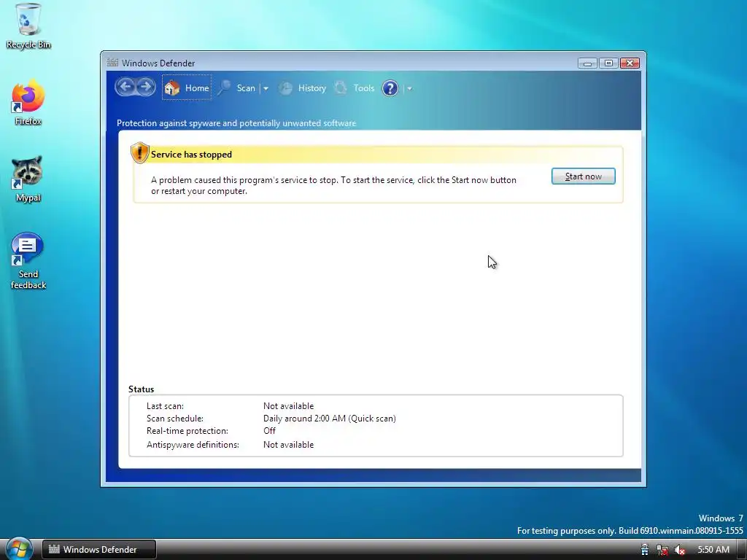The height and width of the screenshot is (560, 747).
Task: Click the 'Status' heading
Action: (141, 389)
